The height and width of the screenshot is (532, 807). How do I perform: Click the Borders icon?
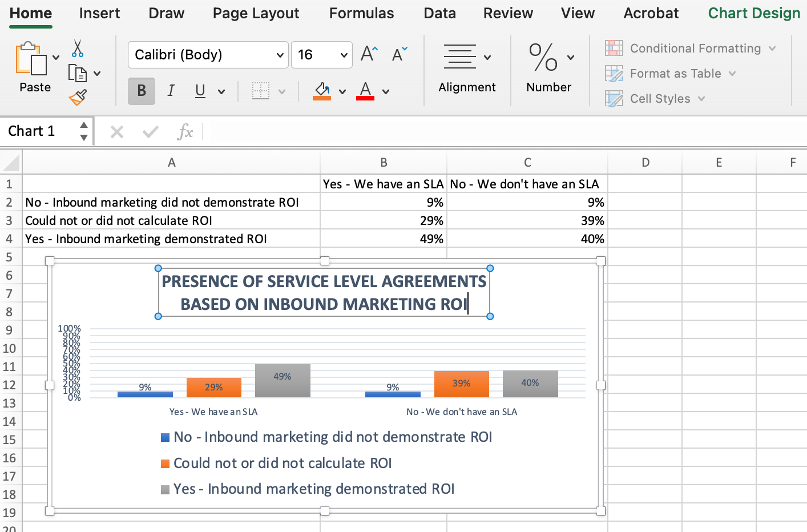tap(261, 91)
